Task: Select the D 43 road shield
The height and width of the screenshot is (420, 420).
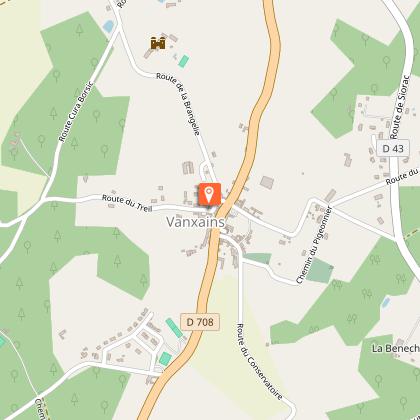Action: (x=393, y=148)
